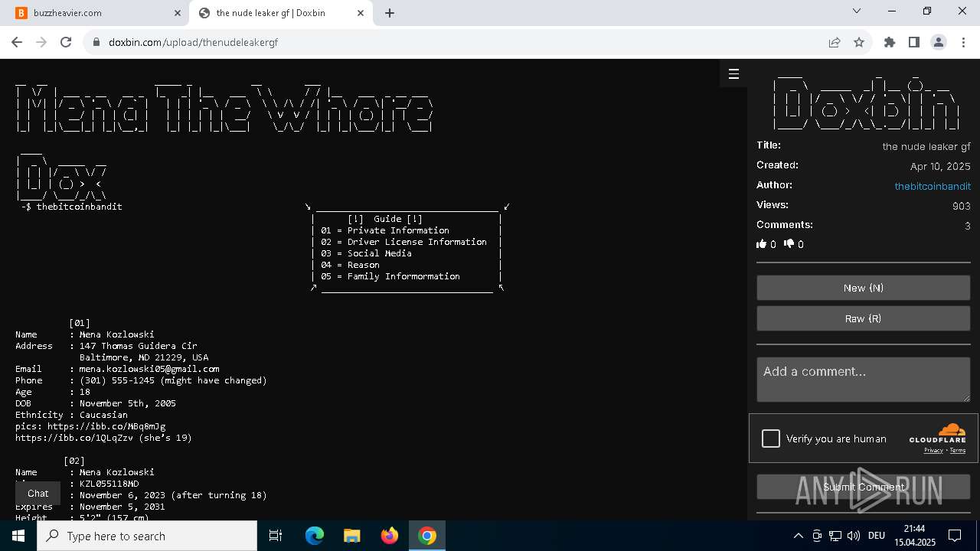Click the thumbs up icon
Viewport: 980px width, 551px height.
tap(761, 244)
